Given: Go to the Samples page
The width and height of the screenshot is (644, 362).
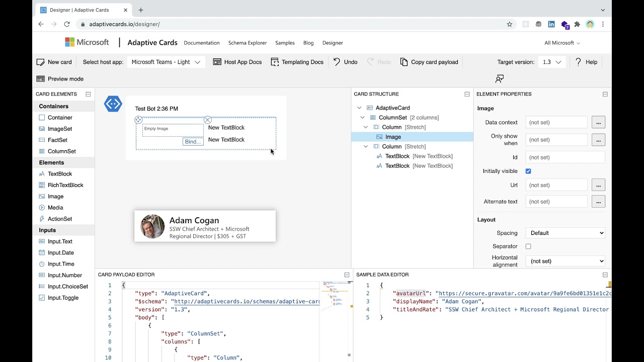Looking at the screenshot, I should tap(285, 43).
